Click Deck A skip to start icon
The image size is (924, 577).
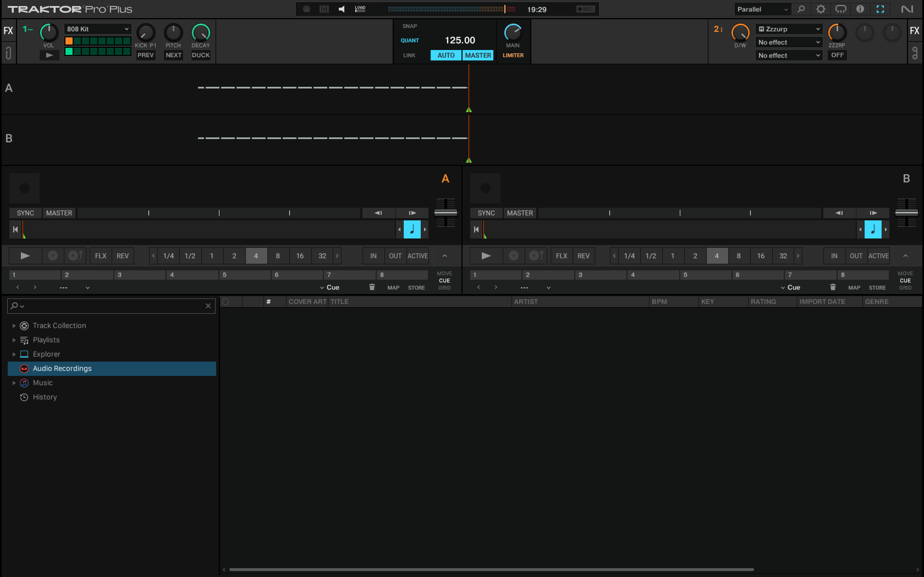point(15,229)
